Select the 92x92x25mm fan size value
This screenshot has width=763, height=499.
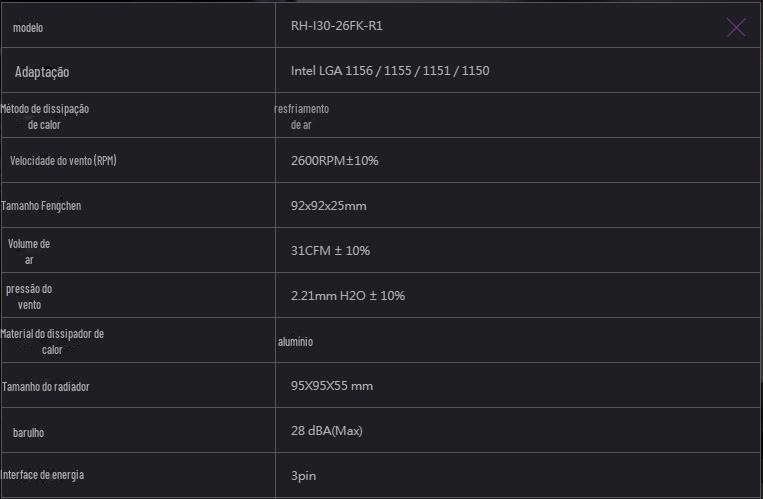(328, 206)
